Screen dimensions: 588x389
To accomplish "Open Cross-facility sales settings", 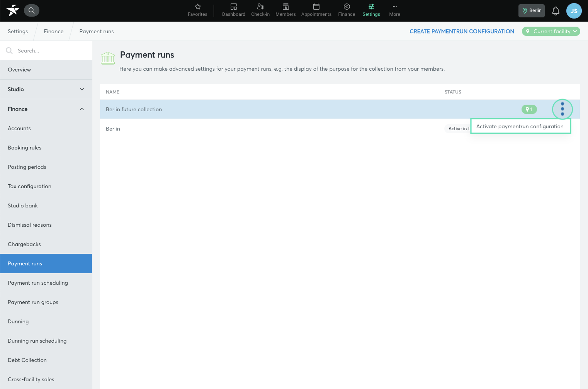I will (46, 379).
